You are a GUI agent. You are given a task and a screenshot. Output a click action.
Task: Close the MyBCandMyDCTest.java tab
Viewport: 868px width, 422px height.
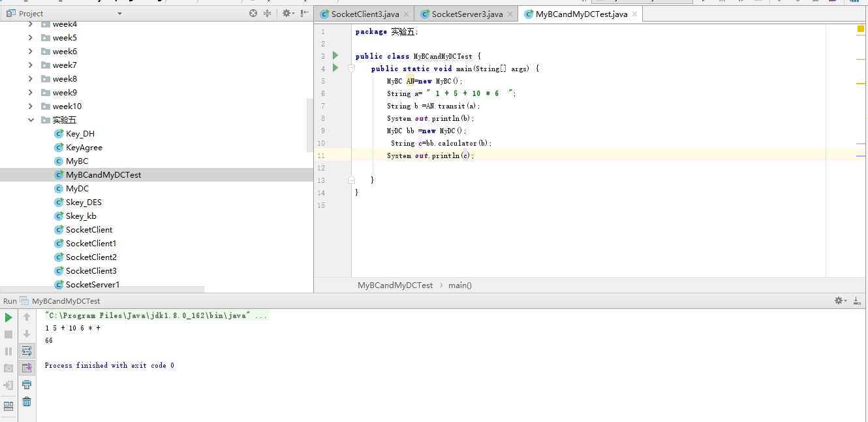click(x=635, y=14)
